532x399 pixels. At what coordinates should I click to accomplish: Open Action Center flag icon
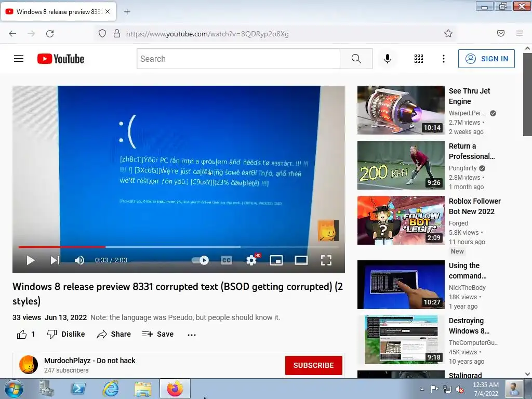click(434, 389)
